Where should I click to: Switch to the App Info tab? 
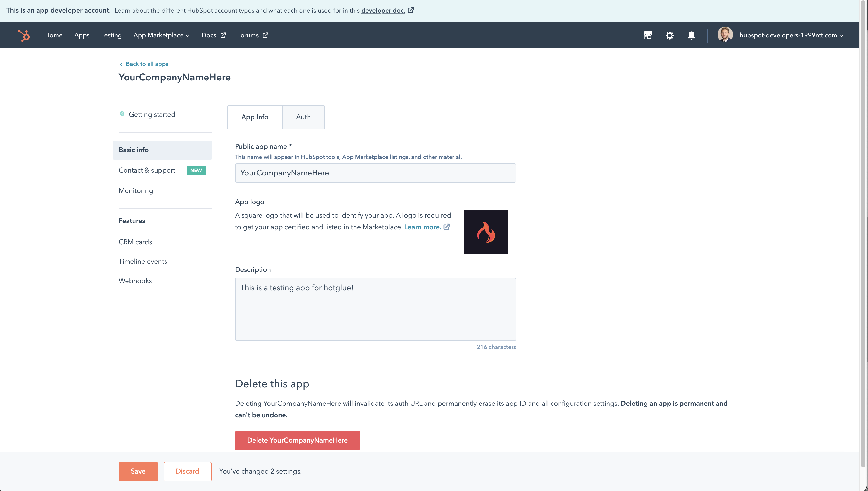click(254, 117)
